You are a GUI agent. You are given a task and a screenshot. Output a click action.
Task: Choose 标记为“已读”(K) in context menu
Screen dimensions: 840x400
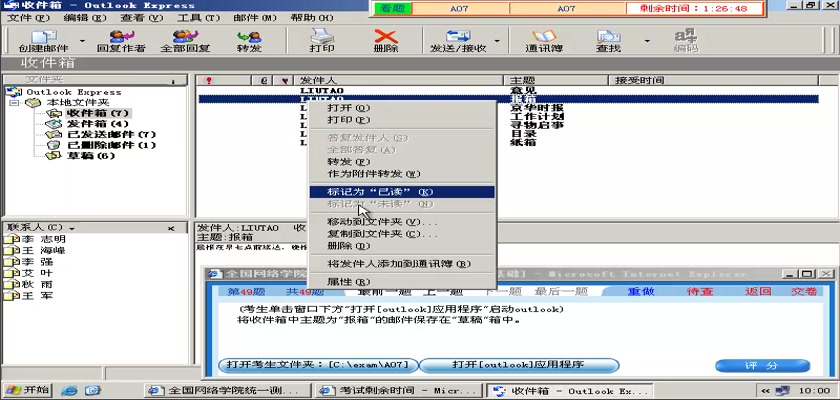pyautogui.click(x=402, y=192)
